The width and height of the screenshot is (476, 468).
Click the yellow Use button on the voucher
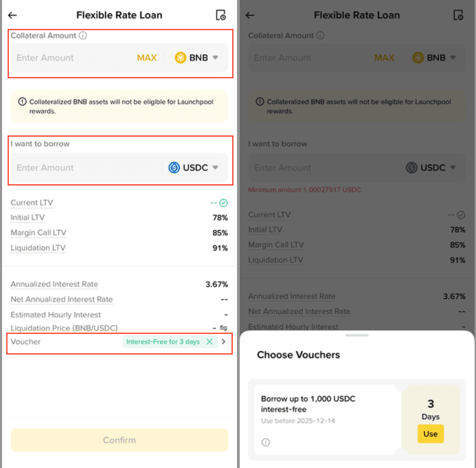[x=431, y=434]
